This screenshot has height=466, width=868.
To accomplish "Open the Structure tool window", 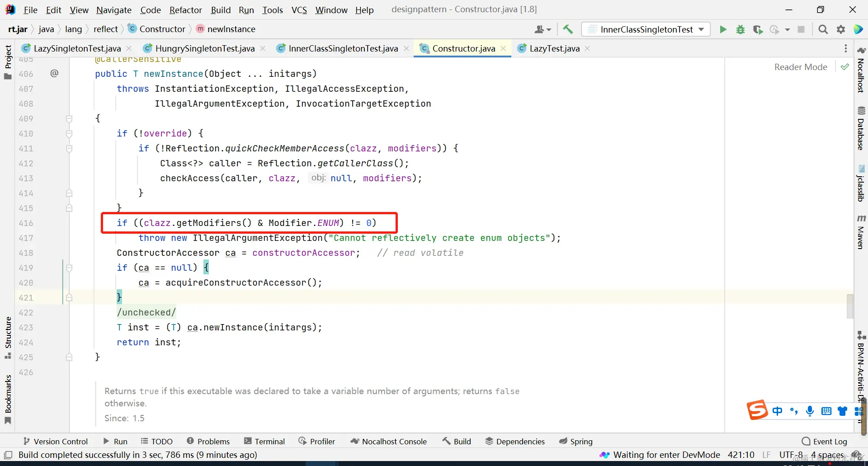I will [x=8, y=338].
